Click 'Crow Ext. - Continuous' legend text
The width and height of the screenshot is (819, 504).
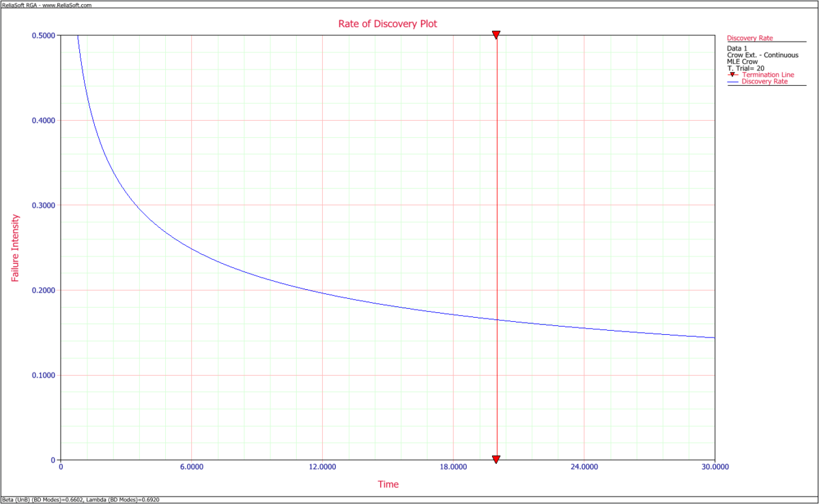point(763,55)
